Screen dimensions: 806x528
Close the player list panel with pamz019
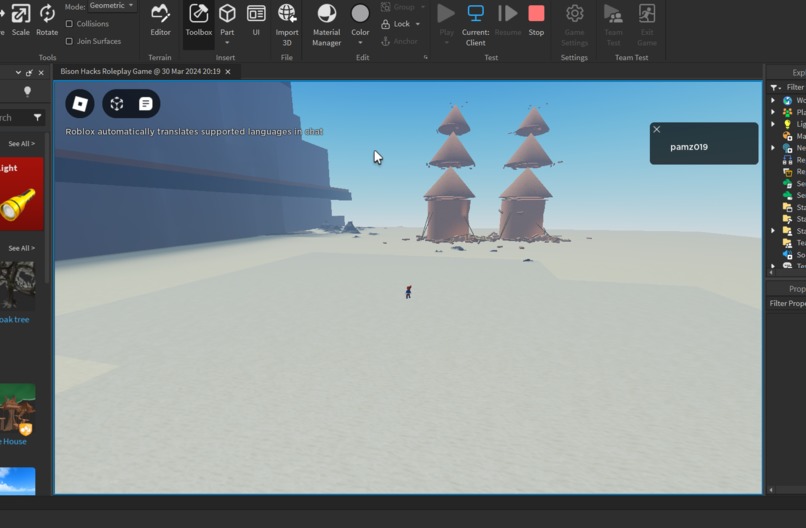coord(656,130)
